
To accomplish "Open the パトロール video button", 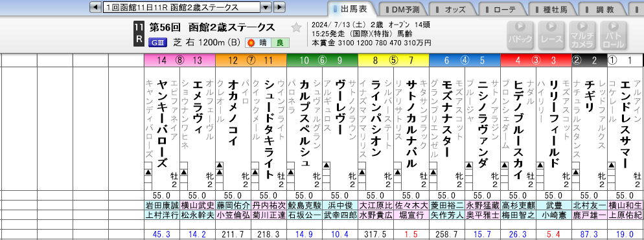I will 613,35.
